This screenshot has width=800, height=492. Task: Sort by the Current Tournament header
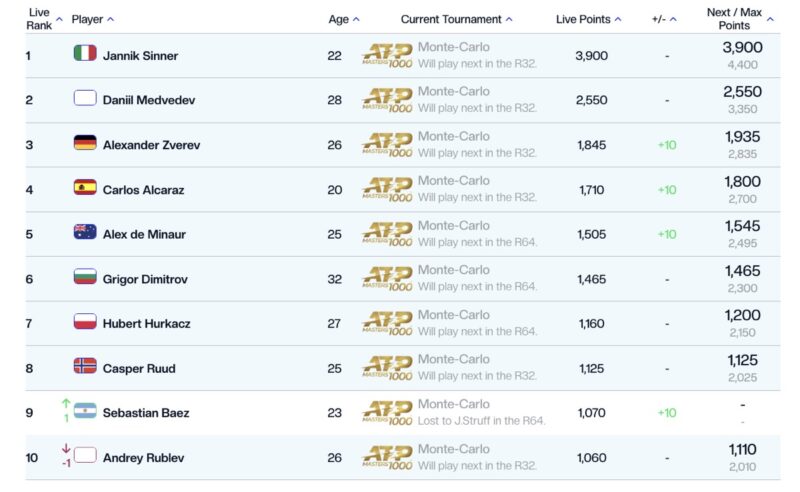tap(509, 19)
